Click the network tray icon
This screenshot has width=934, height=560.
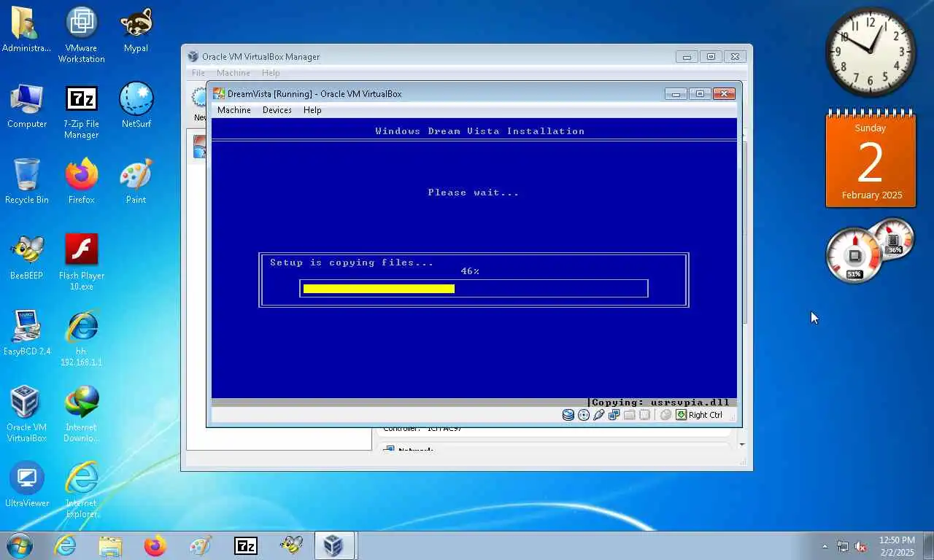pos(843,546)
